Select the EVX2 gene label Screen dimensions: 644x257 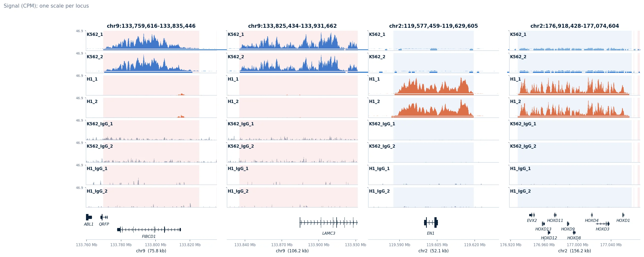coord(532,220)
